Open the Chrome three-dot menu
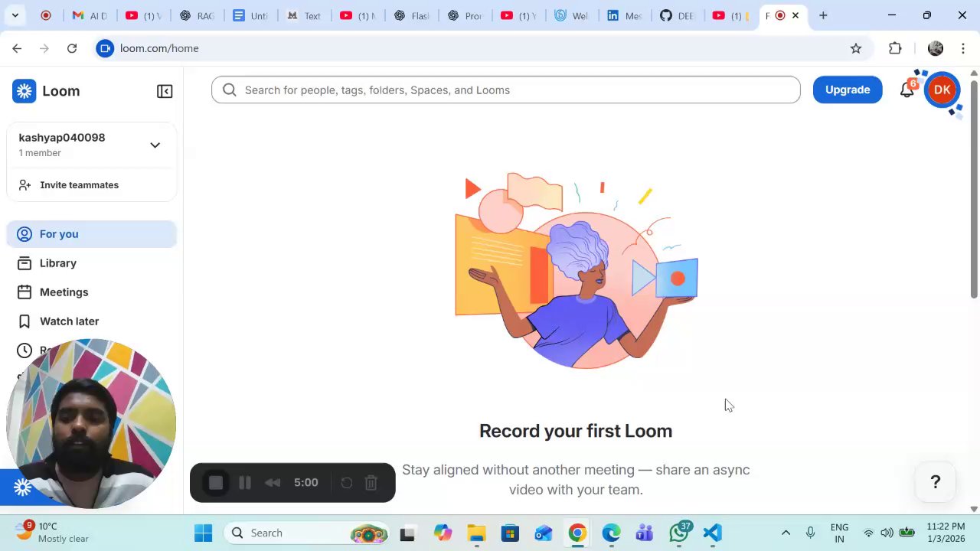This screenshot has width=980, height=551. (963, 48)
